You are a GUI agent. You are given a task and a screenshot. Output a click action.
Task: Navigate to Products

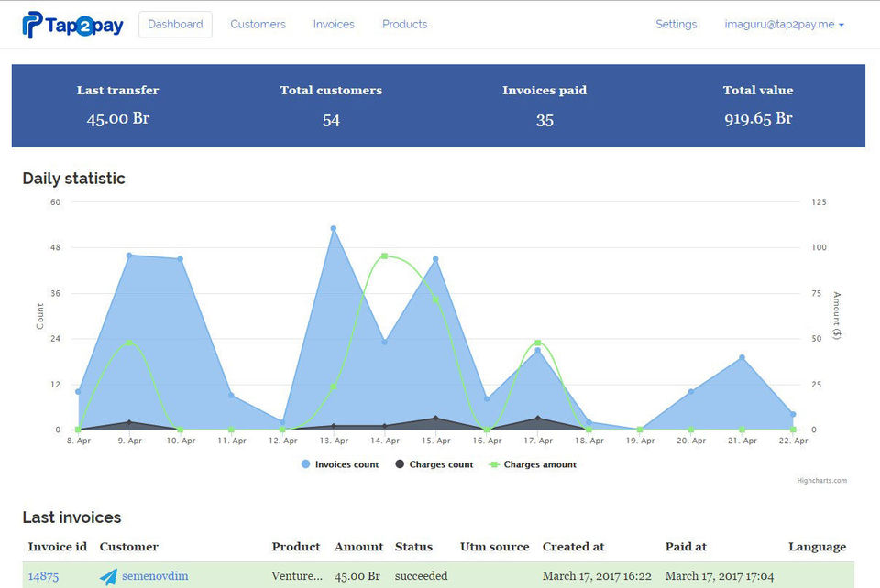(x=404, y=25)
